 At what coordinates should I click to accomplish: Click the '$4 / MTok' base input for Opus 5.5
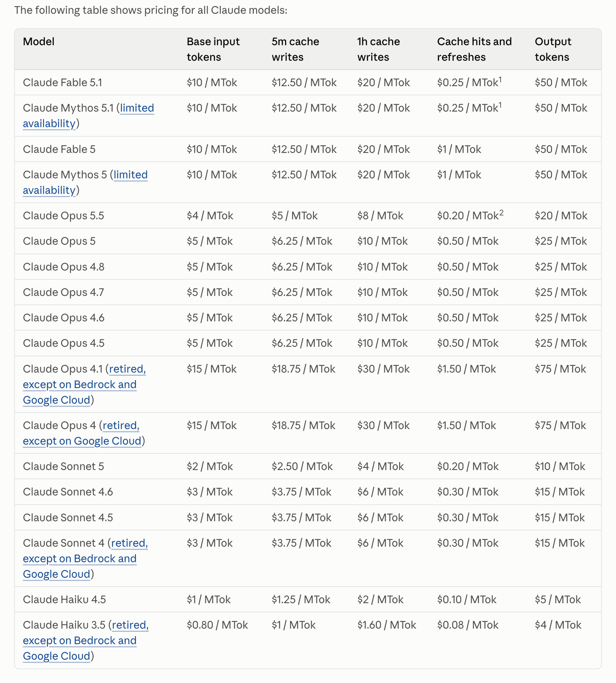pyautogui.click(x=210, y=216)
